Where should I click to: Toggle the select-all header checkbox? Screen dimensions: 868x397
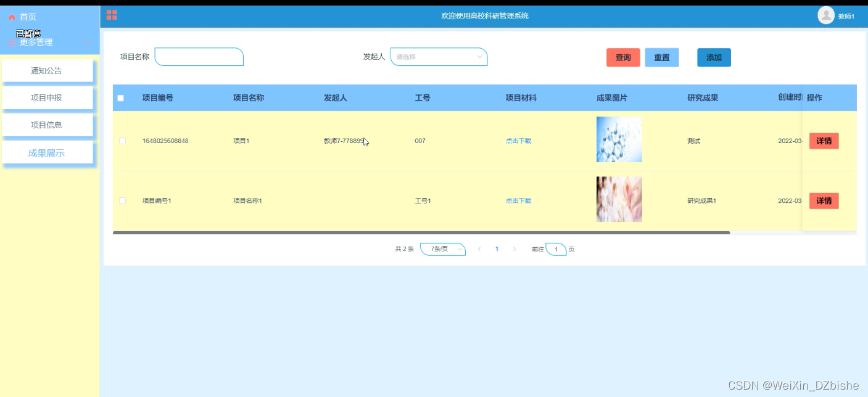tap(121, 98)
